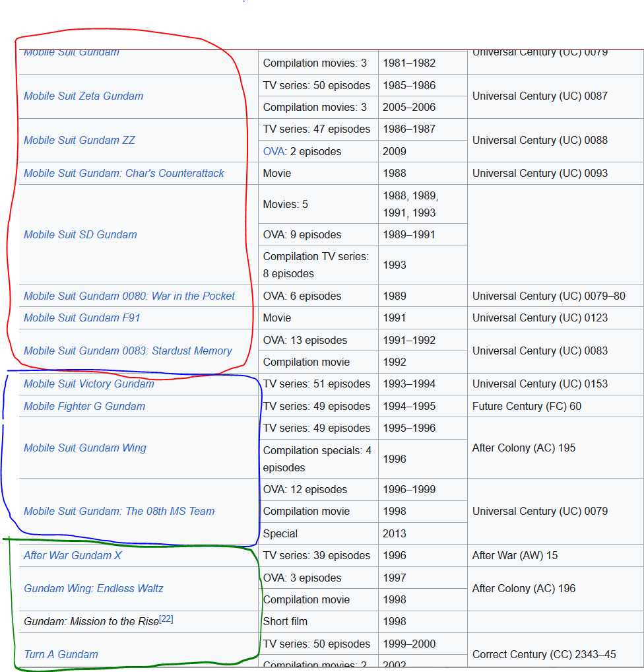
Task: Open the Mobile Suit Gundam Wing link
Action: 85,448
